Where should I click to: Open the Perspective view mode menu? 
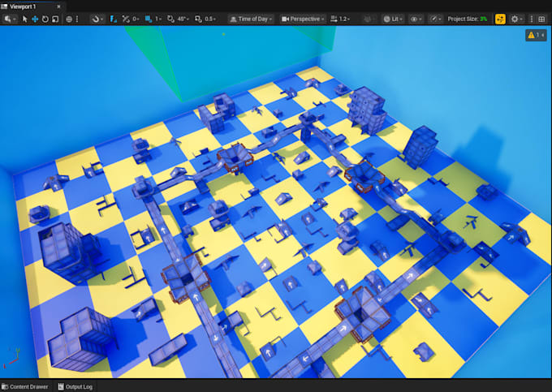pos(303,19)
